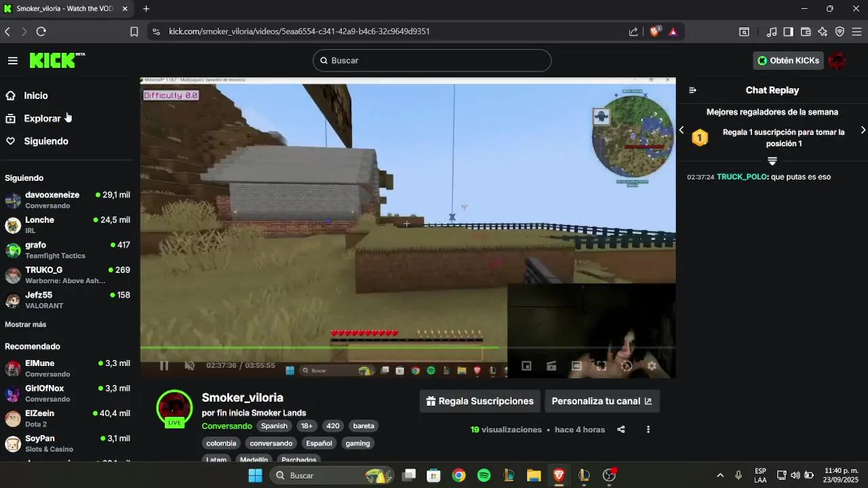Open Jefz55 channel in following list
The image size is (868, 488).
[68, 300]
